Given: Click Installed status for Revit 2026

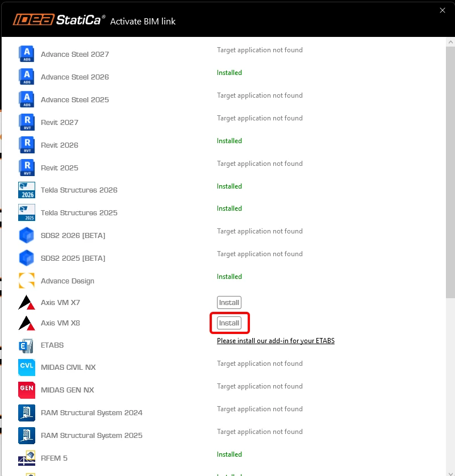Looking at the screenshot, I should [229, 141].
